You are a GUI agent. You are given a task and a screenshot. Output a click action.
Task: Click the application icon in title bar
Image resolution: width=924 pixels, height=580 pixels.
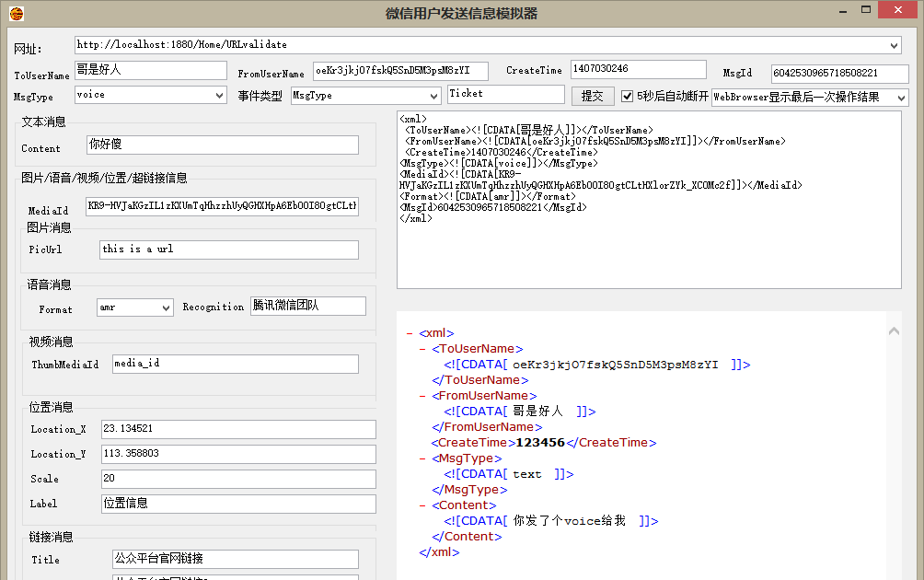(17, 13)
